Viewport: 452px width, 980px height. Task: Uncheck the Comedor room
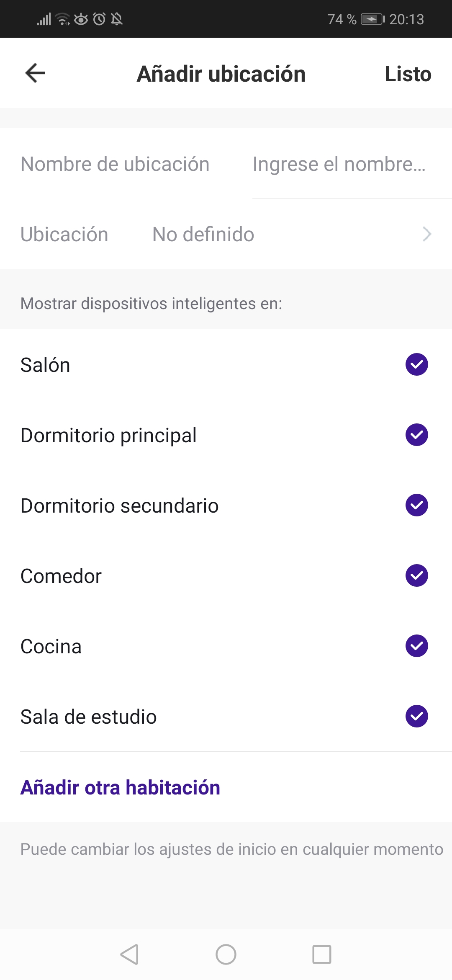[416, 575]
